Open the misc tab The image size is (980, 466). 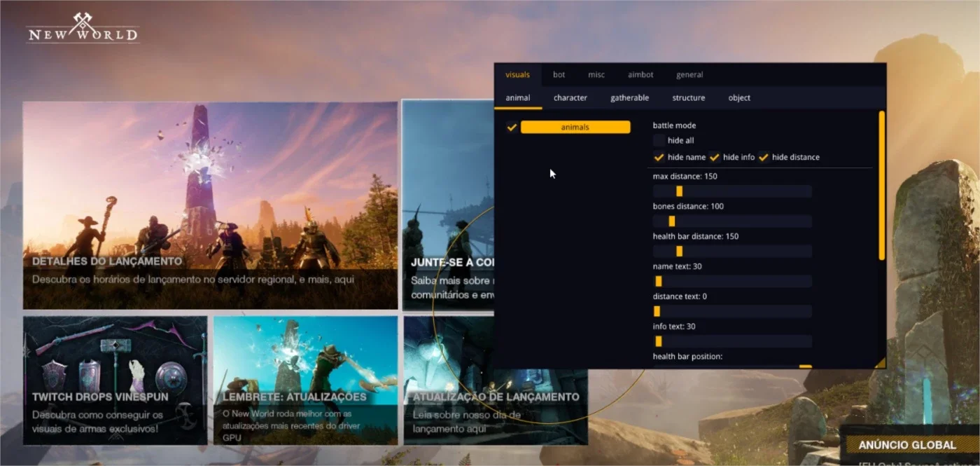[x=596, y=75]
